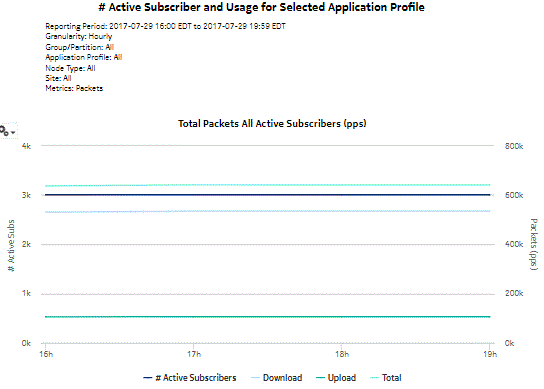Click the 1k left axis label
This screenshot has width=544, height=389.
coord(26,294)
